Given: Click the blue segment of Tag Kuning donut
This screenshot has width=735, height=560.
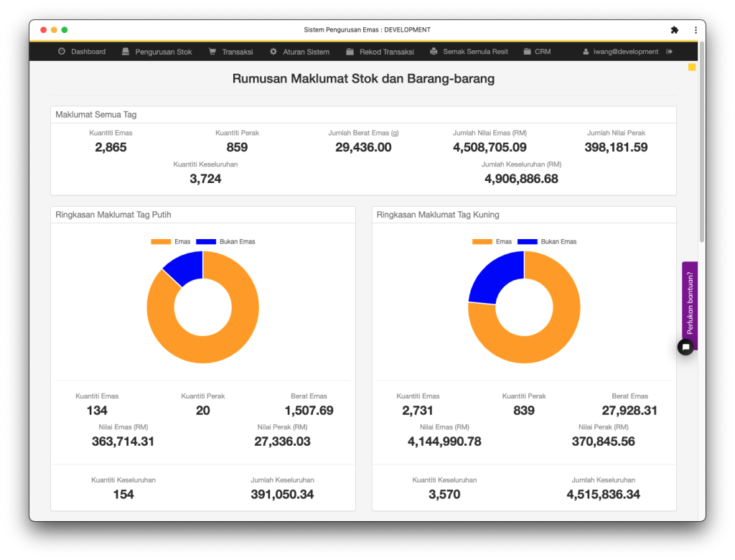Looking at the screenshot, I should coord(494,279).
